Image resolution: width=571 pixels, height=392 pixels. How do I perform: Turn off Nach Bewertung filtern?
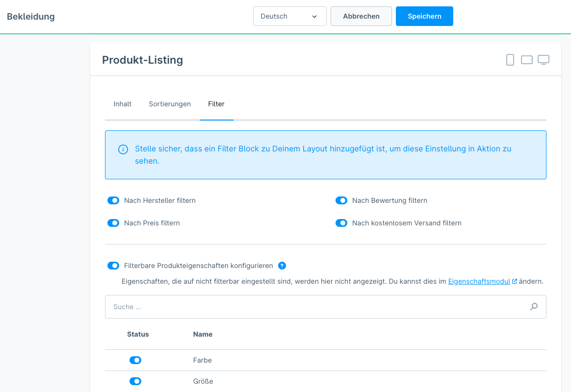click(x=341, y=200)
